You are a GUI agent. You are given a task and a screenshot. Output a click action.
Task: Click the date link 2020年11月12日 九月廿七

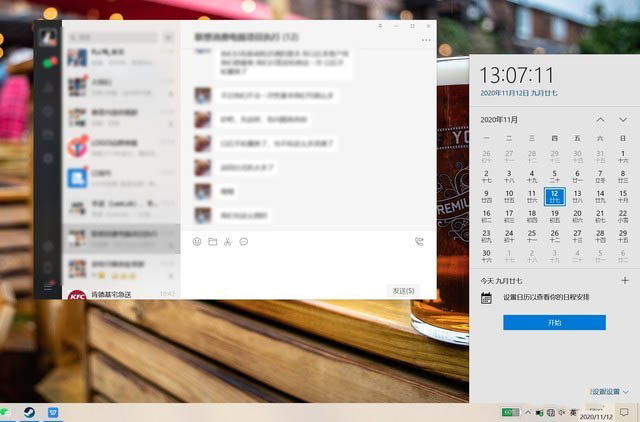(x=519, y=93)
